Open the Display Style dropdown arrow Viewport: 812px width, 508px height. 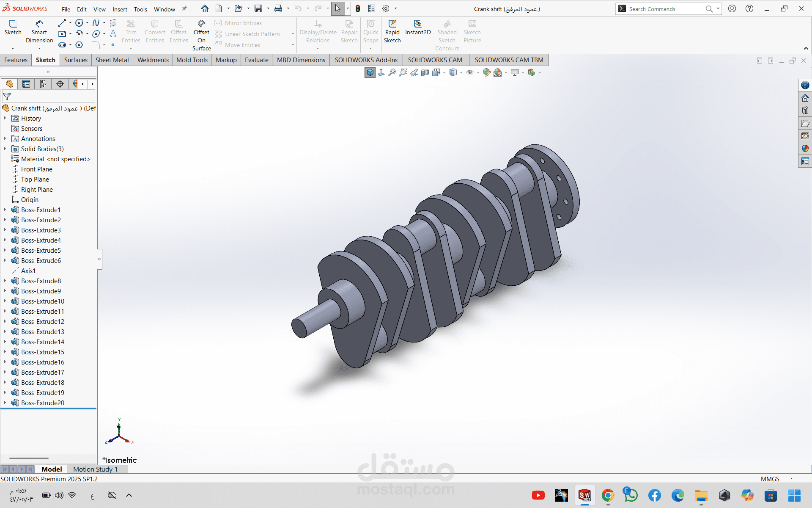pos(461,73)
